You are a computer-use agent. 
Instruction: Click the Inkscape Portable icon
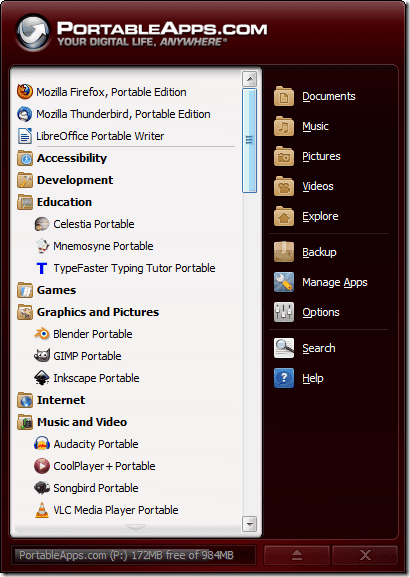click(42, 378)
